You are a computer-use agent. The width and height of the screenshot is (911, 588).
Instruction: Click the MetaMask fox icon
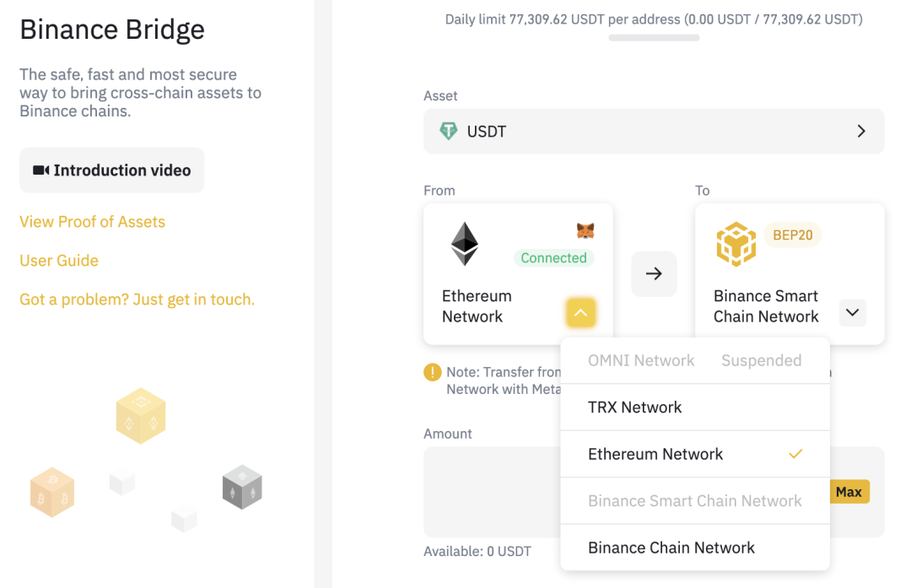[x=585, y=230]
